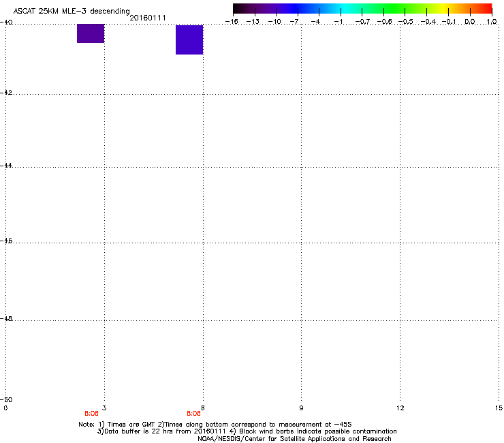Screen dimensions: 504x443
Task: Click the colorbar label "-13"
Action: point(253,22)
